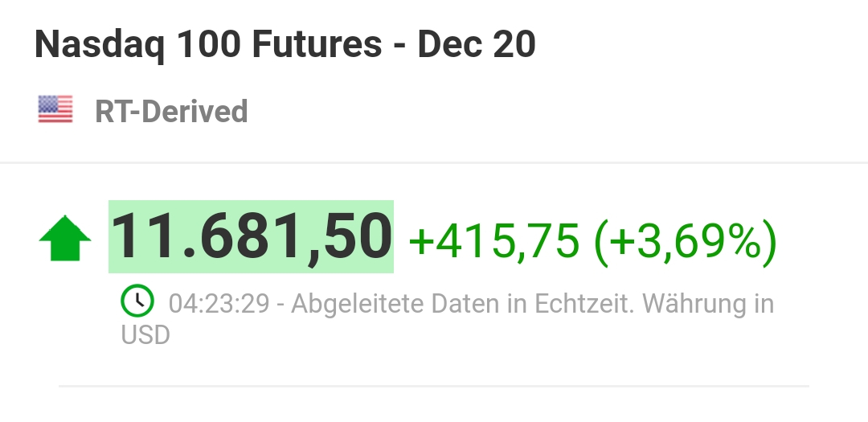Click the highlighted price 11.681,50
The height and width of the screenshot is (422, 868).
point(251,237)
